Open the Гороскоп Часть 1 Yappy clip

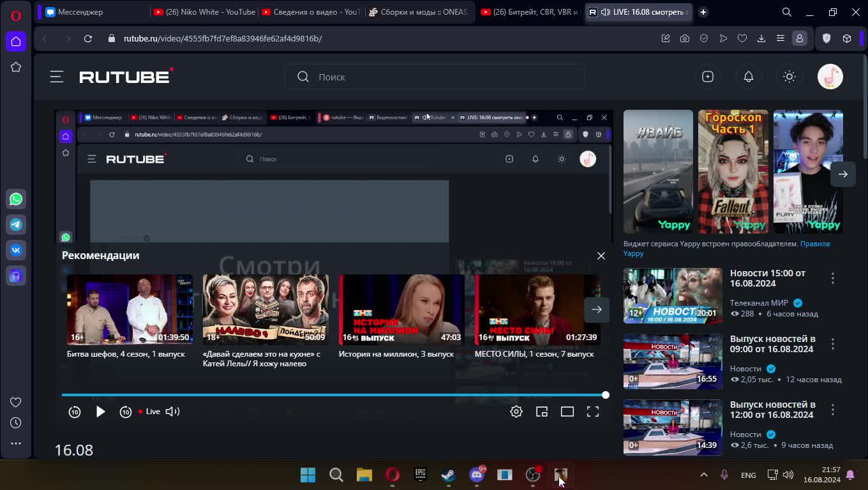pos(733,172)
